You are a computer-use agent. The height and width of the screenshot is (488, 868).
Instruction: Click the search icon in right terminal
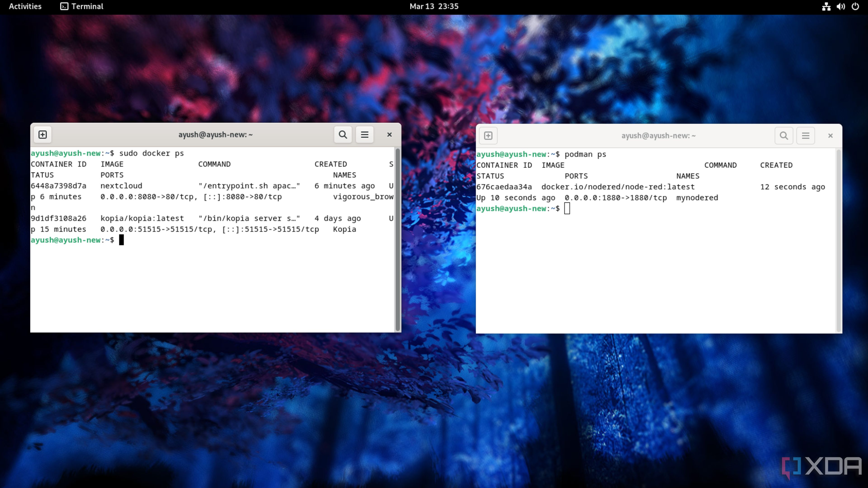(784, 135)
